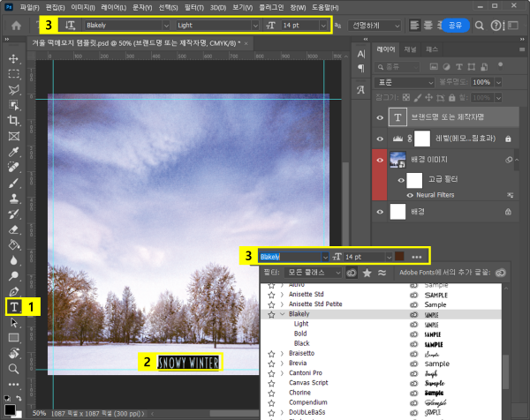
Task: Open the Glyphs panel icon
Action: coord(361,90)
